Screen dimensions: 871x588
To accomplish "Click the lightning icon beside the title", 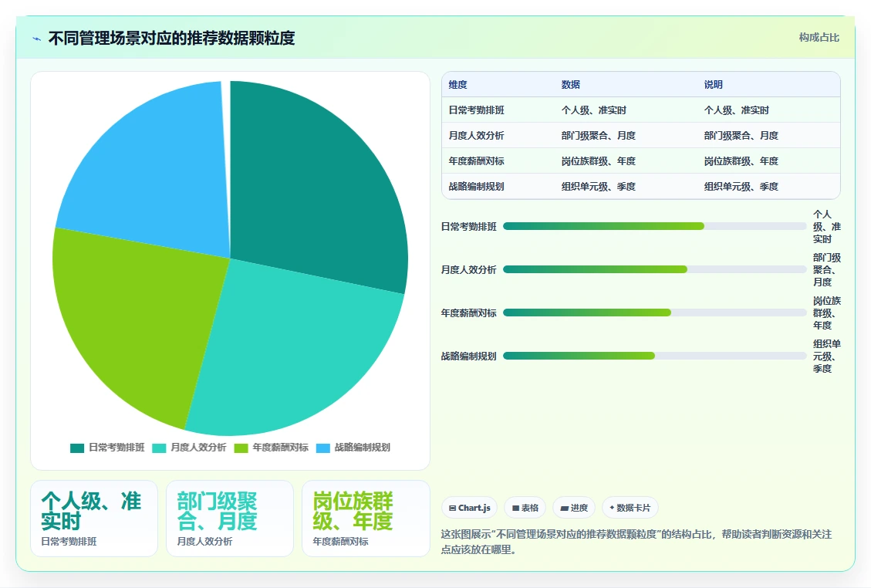I will click(x=37, y=39).
